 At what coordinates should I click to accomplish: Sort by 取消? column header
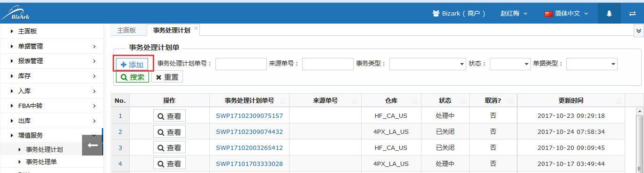[493, 101]
